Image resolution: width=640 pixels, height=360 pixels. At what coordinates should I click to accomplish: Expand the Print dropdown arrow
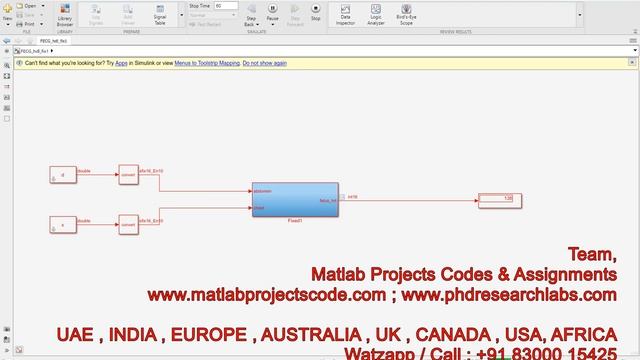(x=41, y=24)
